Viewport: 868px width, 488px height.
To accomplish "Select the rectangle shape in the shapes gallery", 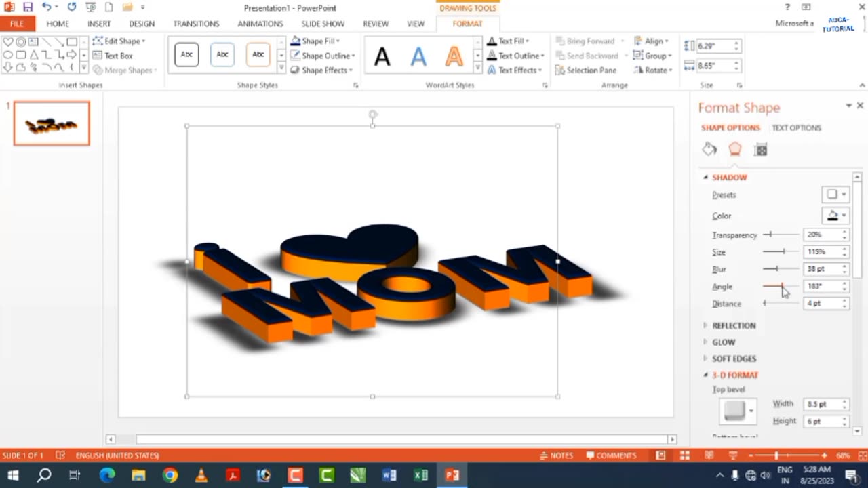I will [71, 42].
